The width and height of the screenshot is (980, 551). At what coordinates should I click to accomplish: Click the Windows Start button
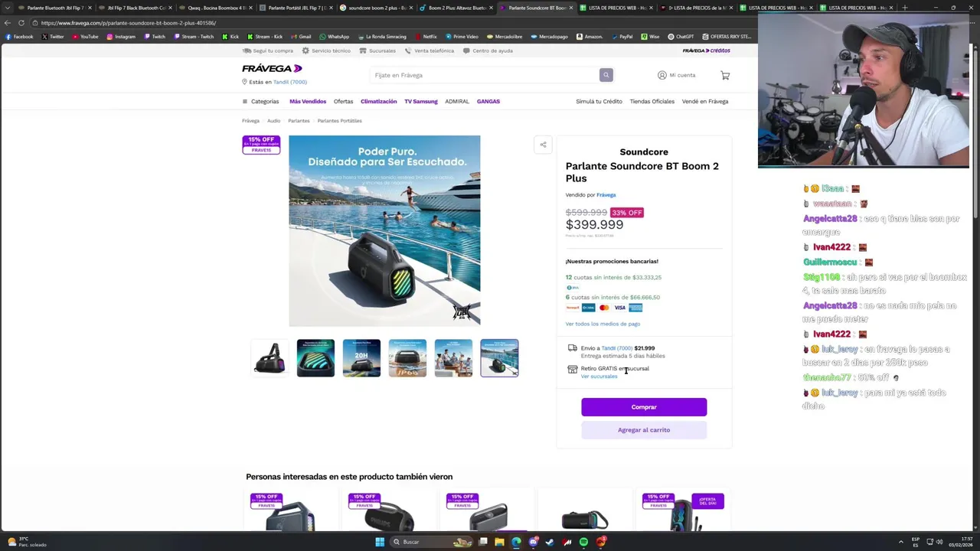click(x=379, y=542)
